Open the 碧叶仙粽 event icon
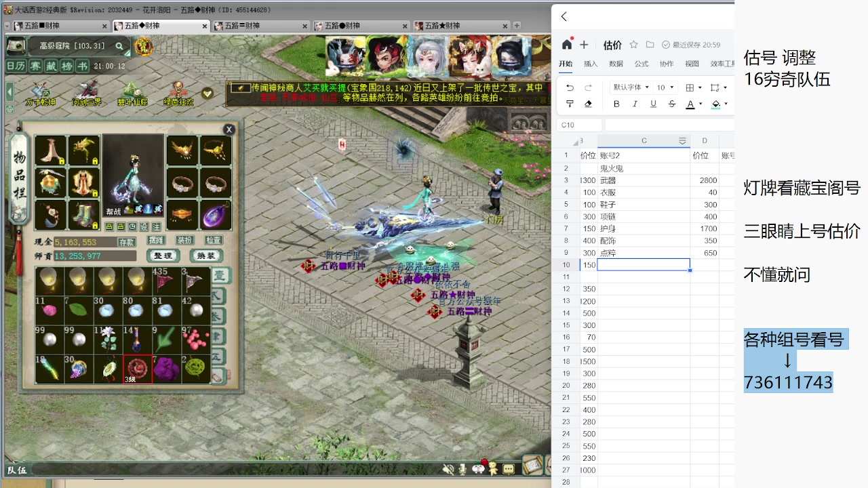Viewport: 868px width, 488px height. (132, 94)
